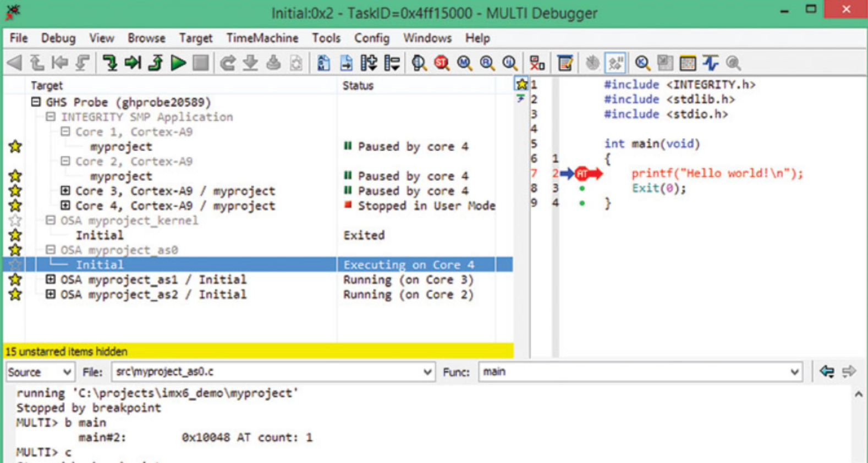Collapse the Core 2, Cortex-A9 node
The image size is (868, 463).
pos(65,161)
